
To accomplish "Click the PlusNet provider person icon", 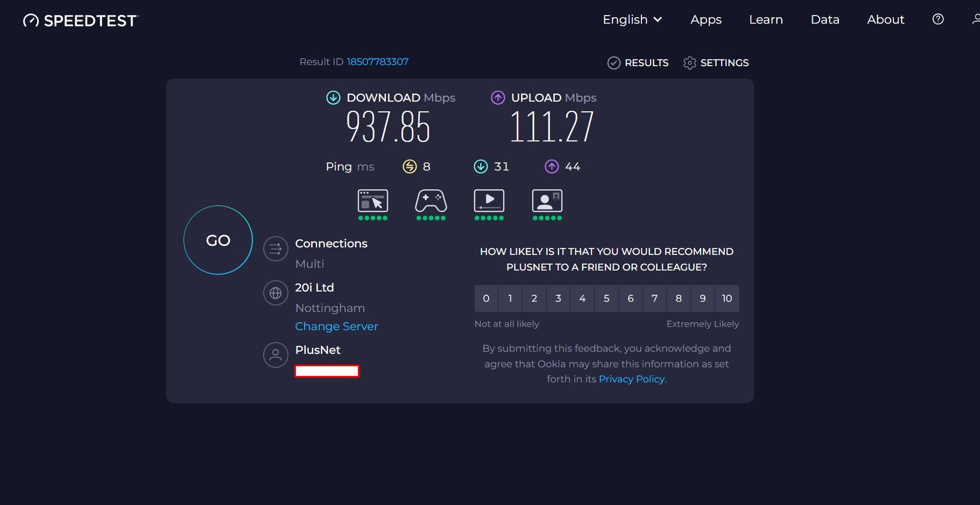I will pyautogui.click(x=276, y=355).
